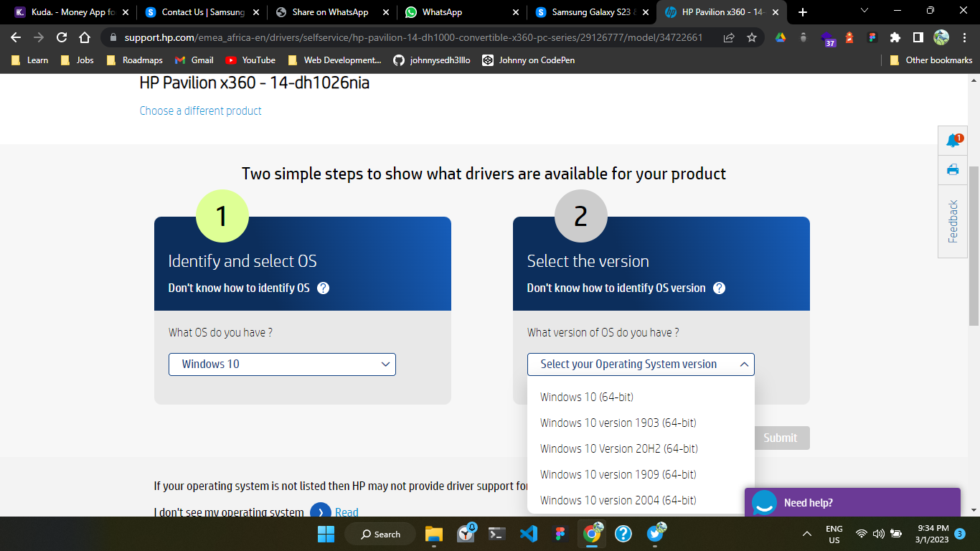Viewport: 980px width, 551px height.
Task: Open Johnny on CodePen bookmark
Action: click(528, 60)
